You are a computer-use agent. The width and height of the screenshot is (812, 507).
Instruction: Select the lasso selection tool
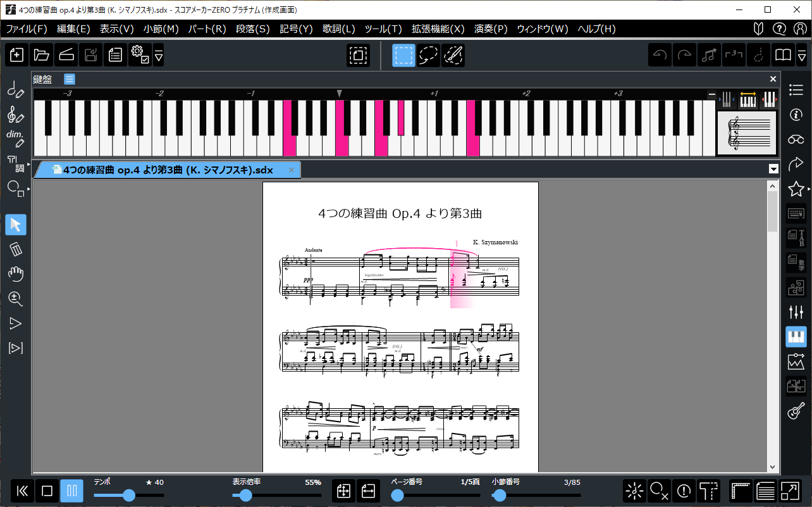click(x=429, y=56)
